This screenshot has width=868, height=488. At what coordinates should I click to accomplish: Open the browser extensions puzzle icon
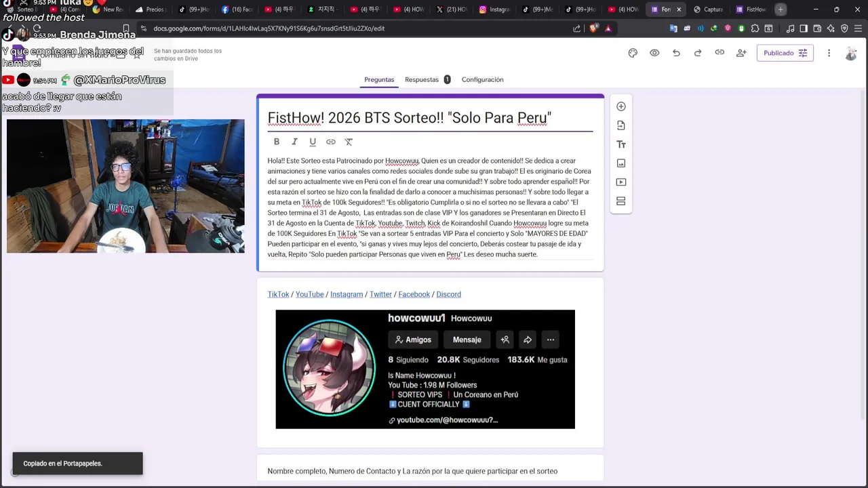755,28
